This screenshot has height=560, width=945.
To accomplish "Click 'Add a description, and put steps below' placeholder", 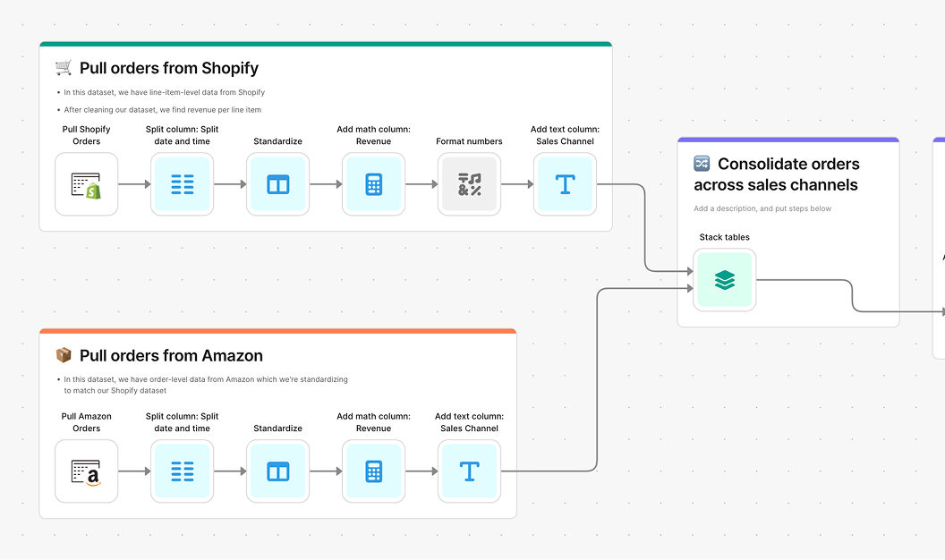I will tap(762, 208).
